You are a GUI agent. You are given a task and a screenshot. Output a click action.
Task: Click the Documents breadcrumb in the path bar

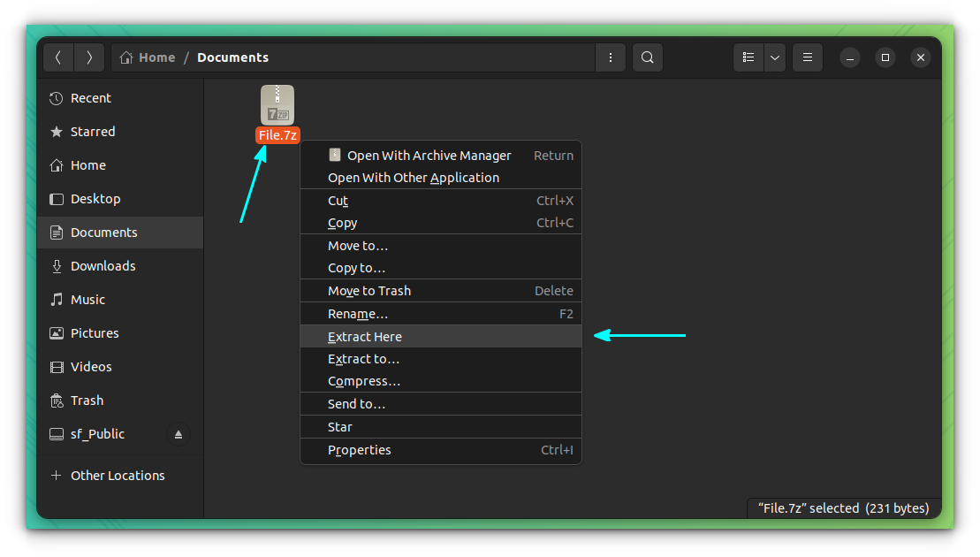(x=232, y=57)
